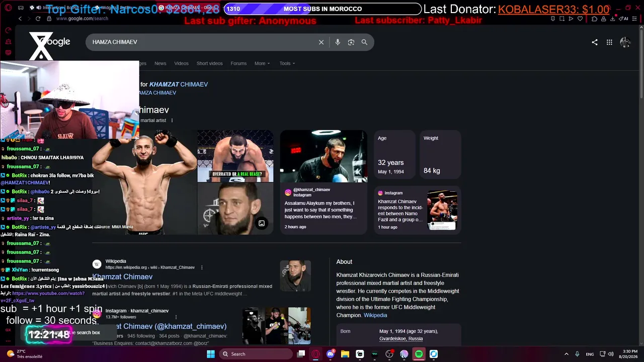Share the Google results page
Screen dimensions: 644x362
[x=595, y=42]
